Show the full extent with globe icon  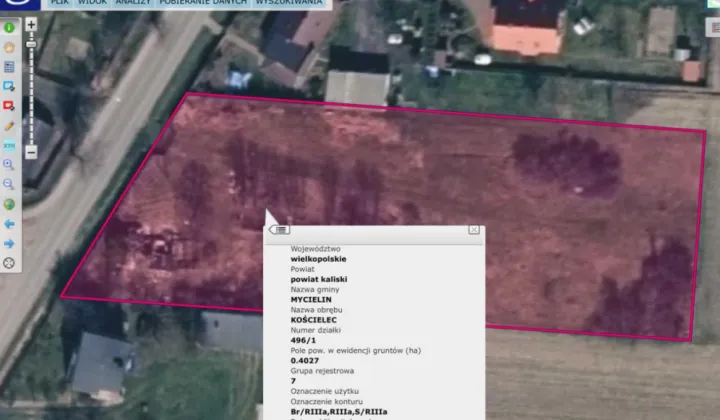pos(9,204)
